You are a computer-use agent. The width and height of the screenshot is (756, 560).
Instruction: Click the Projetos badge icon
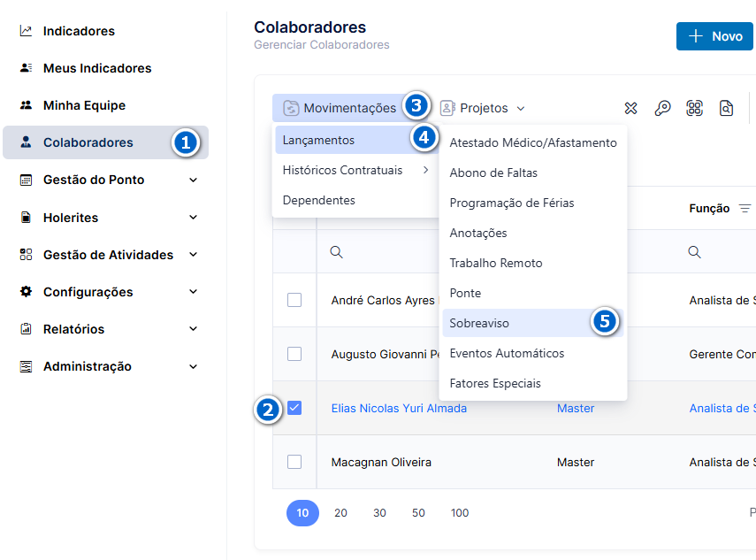pyautogui.click(x=447, y=108)
